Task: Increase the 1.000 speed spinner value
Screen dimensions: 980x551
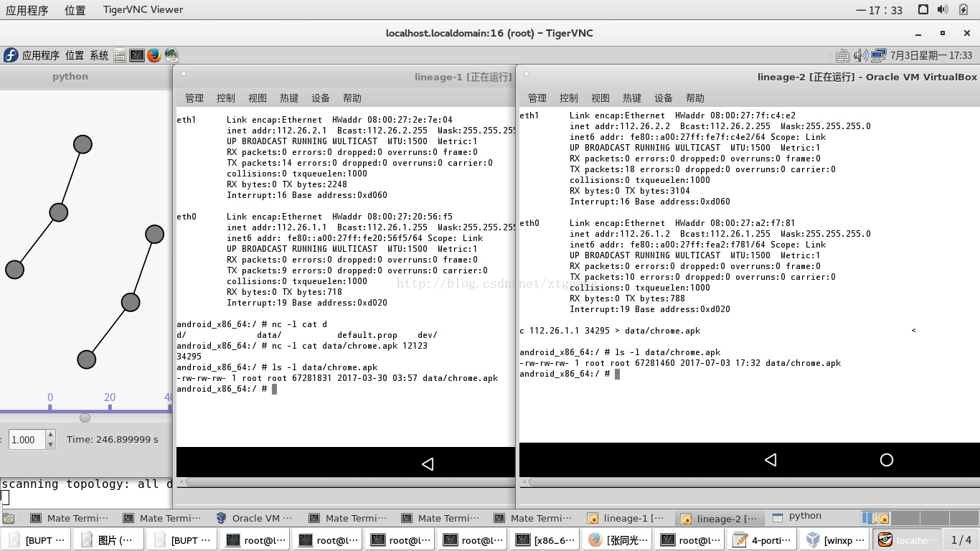Action: (50, 435)
